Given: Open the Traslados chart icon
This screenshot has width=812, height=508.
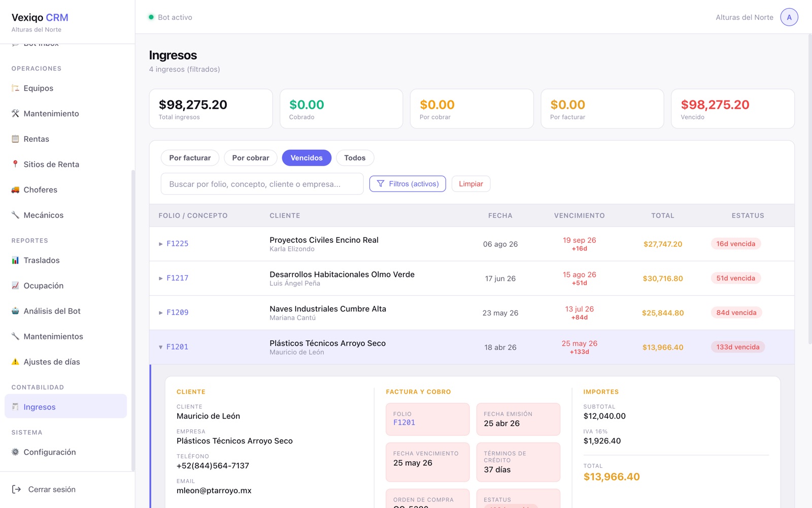Looking at the screenshot, I should coord(15,261).
